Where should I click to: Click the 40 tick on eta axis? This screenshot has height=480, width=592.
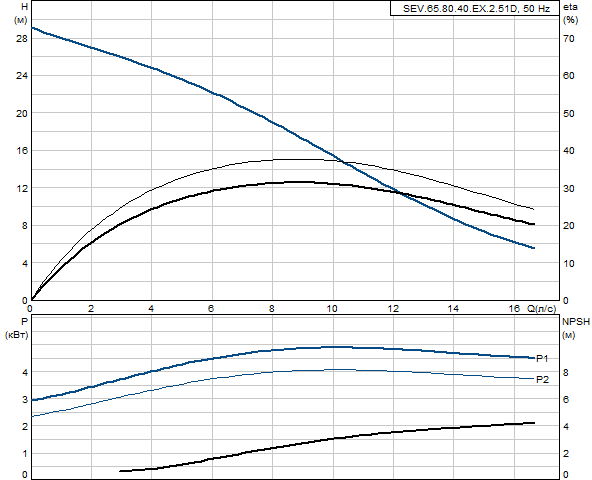click(x=569, y=151)
